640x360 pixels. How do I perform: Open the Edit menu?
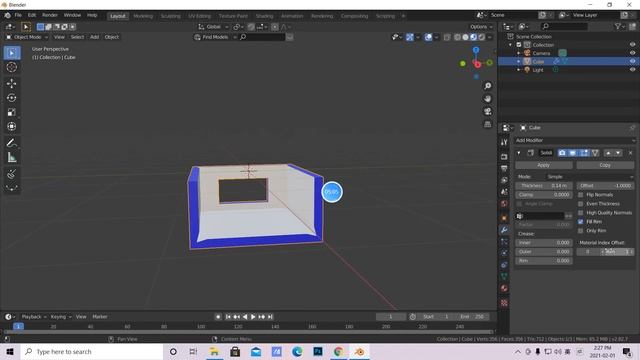(x=32, y=15)
